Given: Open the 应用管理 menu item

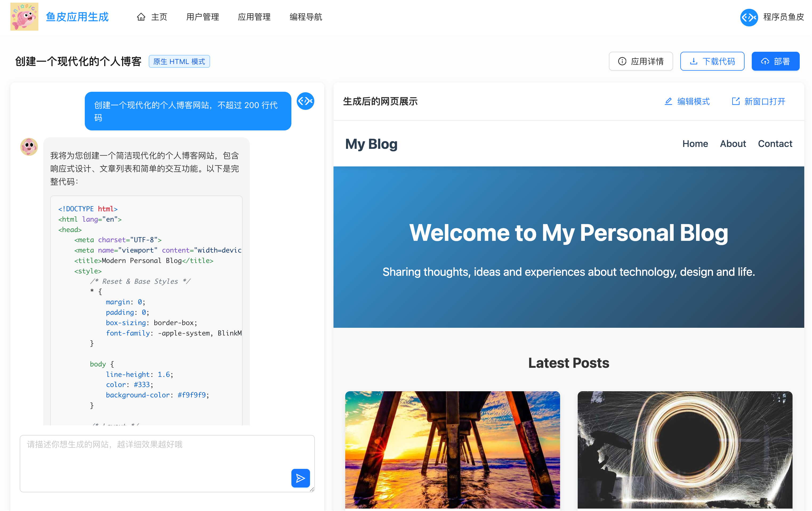Looking at the screenshot, I should [x=254, y=17].
